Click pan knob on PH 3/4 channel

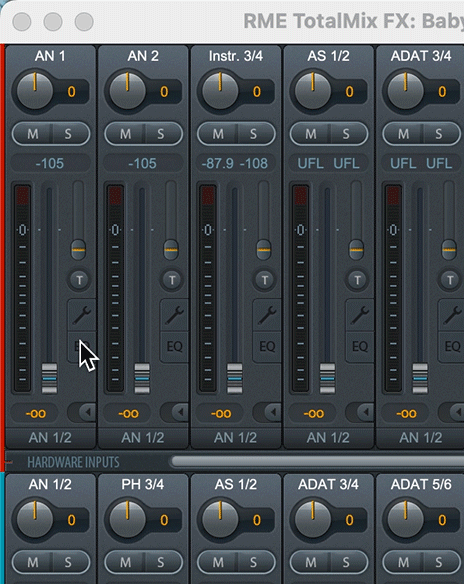click(x=127, y=519)
